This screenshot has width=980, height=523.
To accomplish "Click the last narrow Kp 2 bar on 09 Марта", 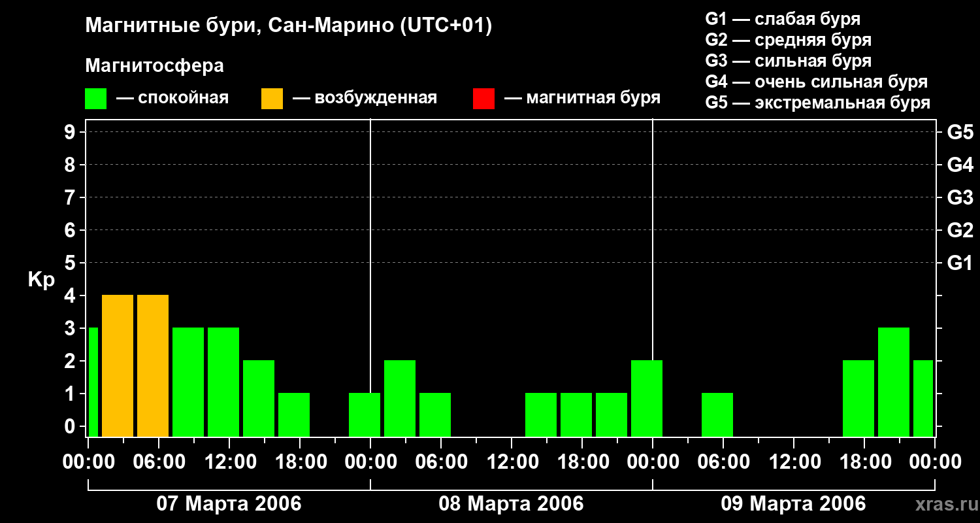I will [923, 398].
